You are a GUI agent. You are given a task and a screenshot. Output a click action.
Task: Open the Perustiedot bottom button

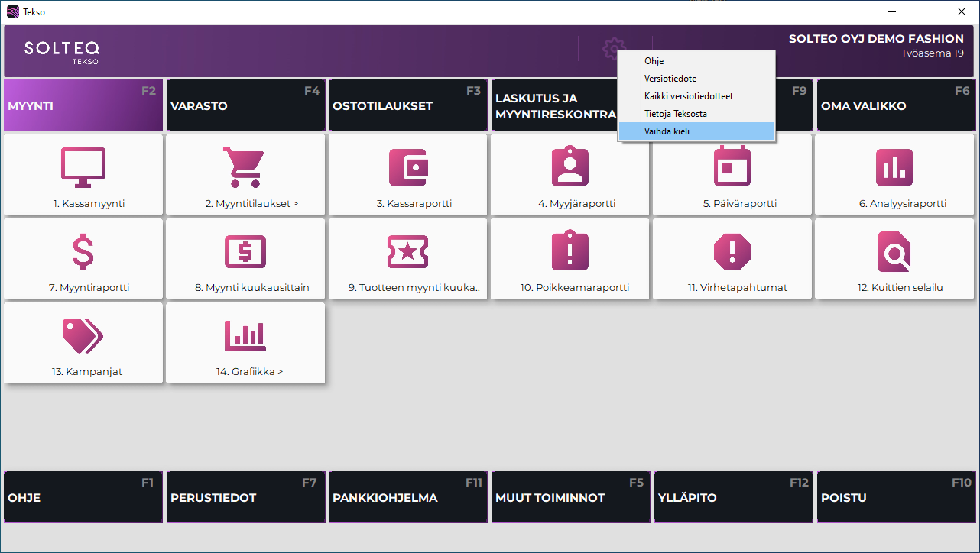pos(245,497)
